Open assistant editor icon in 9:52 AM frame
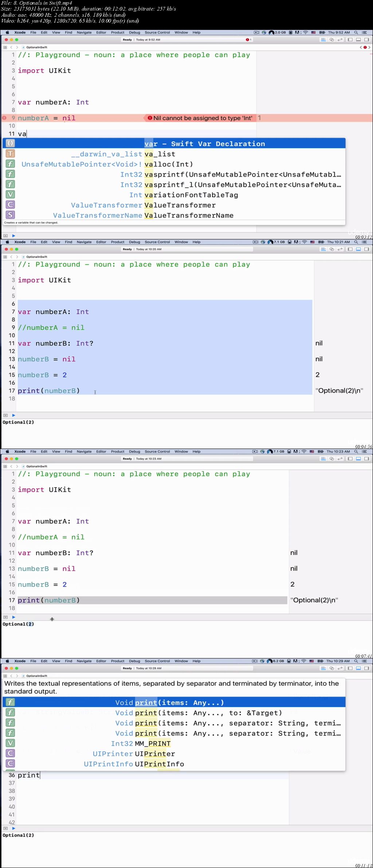 click(x=331, y=40)
